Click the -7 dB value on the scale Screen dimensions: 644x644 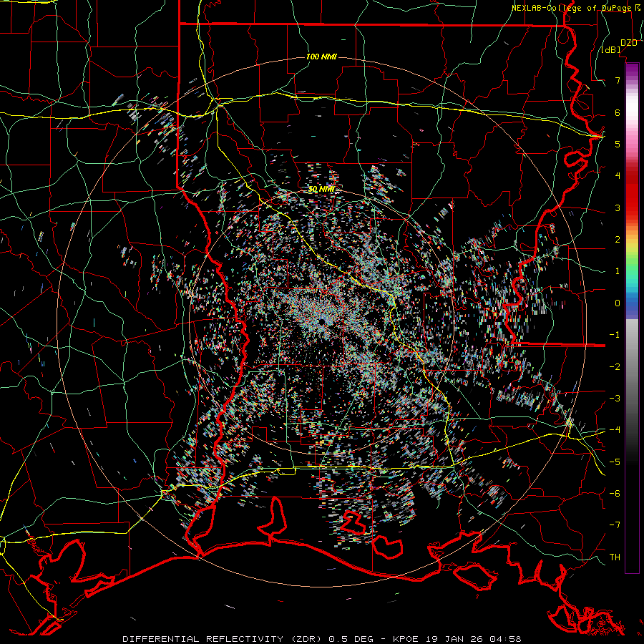(x=615, y=525)
